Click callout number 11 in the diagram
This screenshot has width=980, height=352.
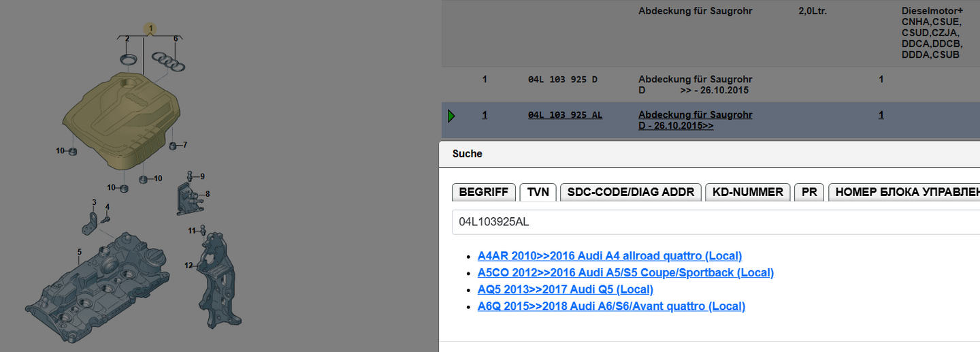click(x=192, y=231)
